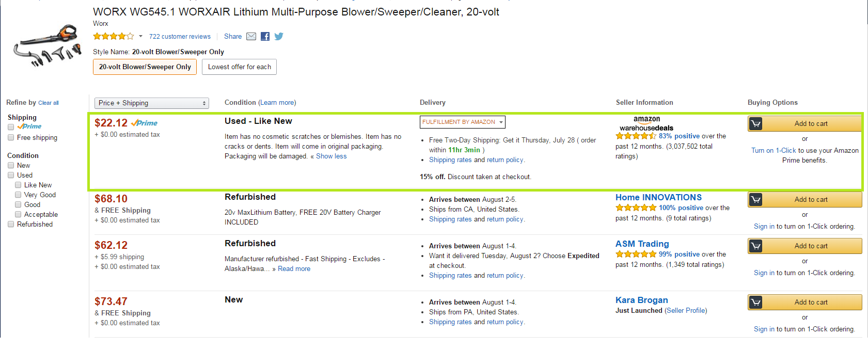Open star rating dropdown arrow
Image resolution: width=868 pixels, height=350 pixels.
click(x=140, y=36)
